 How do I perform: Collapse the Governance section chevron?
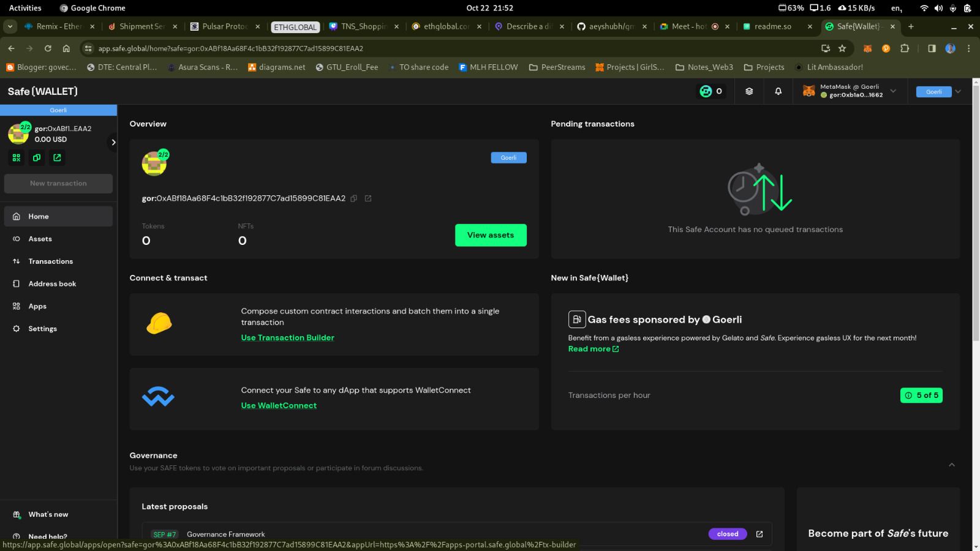click(952, 465)
